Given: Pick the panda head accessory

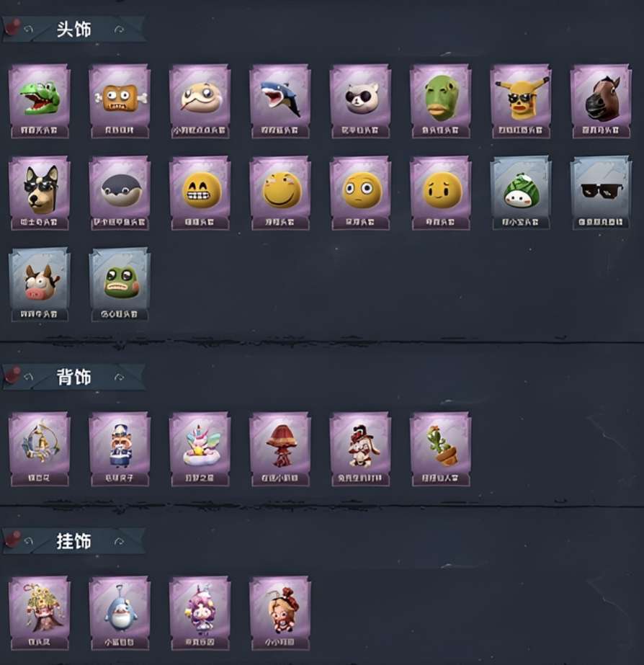Looking at the screenshot, I should click(360, 101).
